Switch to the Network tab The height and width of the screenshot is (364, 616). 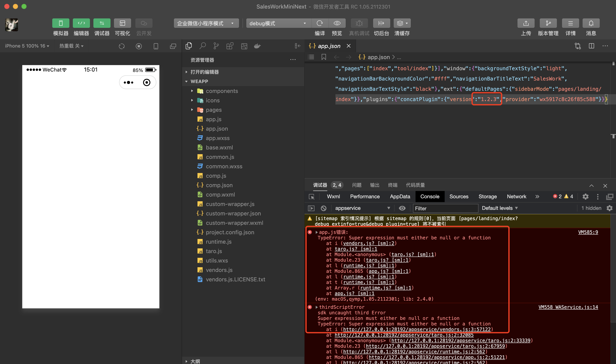(x=516, y=197)
